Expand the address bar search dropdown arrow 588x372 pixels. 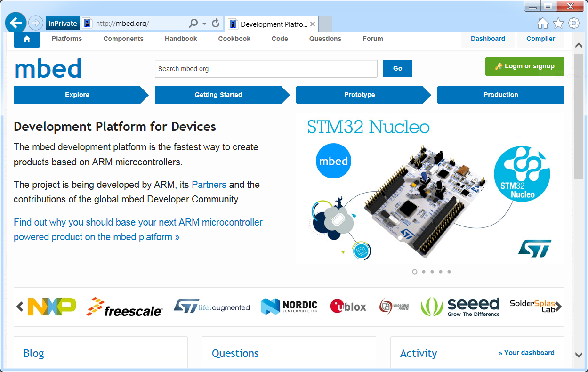[x=204, y=23]
